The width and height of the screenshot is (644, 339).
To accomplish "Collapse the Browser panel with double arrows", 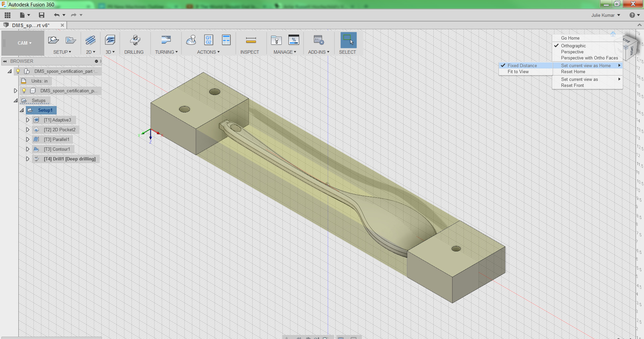I will pos(5,61).
